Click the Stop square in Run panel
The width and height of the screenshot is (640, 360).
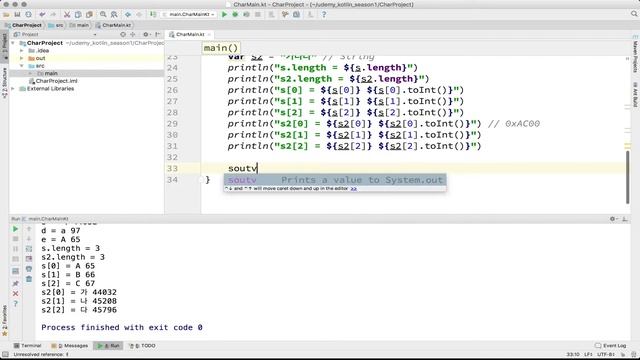click(16, 239)
